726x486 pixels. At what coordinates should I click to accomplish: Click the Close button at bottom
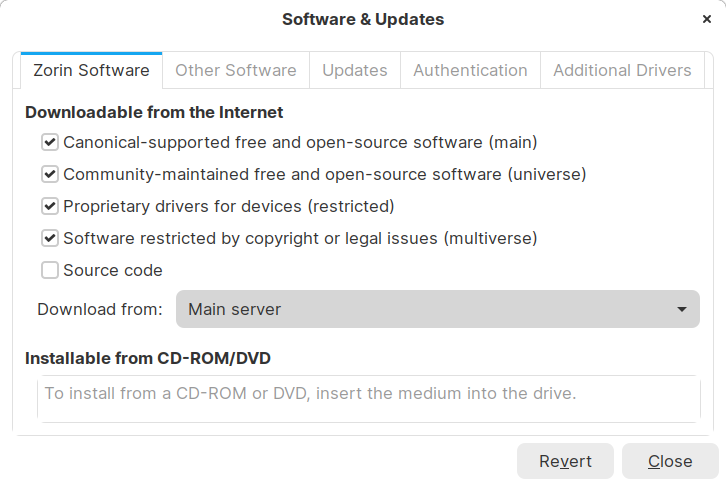coord(670,461)
